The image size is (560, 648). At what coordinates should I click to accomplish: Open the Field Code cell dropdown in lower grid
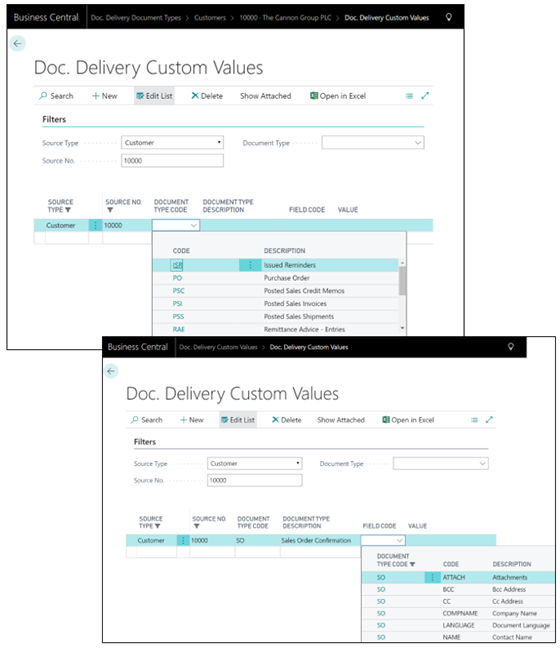pos(383,540)
